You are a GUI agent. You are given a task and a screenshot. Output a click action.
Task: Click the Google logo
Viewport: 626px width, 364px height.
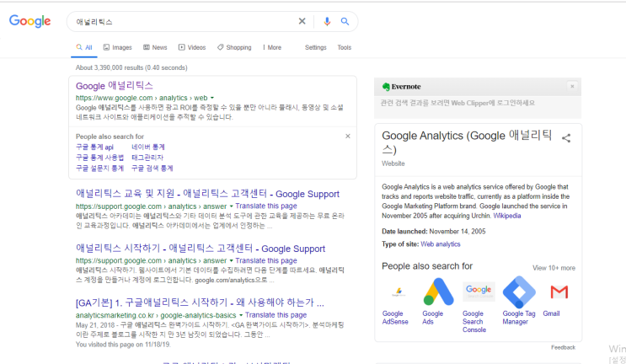(30, 21)
